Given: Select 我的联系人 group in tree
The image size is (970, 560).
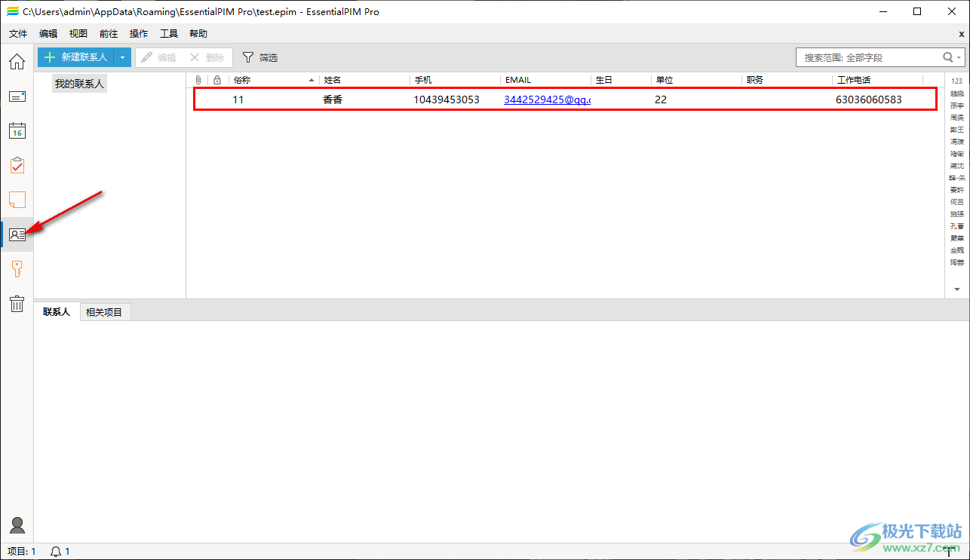Looking at the screenshot, I should point(79,84).
